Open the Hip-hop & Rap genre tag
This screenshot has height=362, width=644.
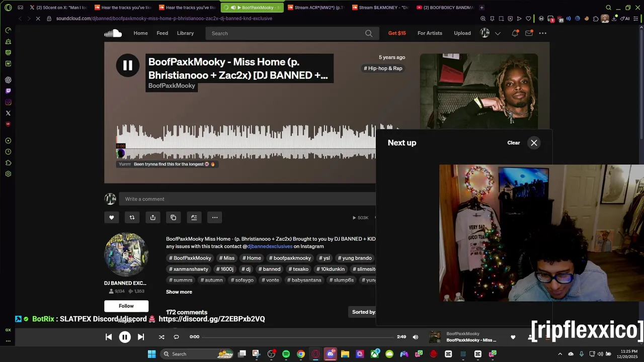[x=383, y=68]
